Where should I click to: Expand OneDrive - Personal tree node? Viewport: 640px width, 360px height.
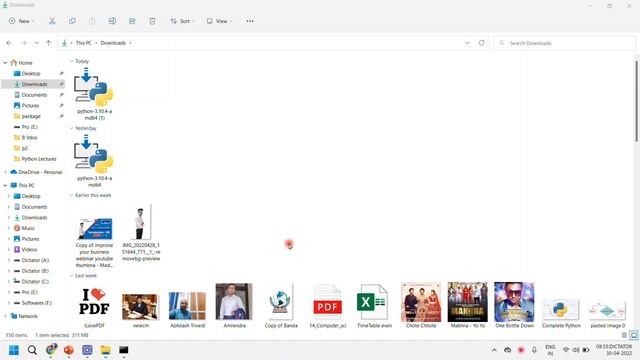pyautogui.click(x=5, y=172)
